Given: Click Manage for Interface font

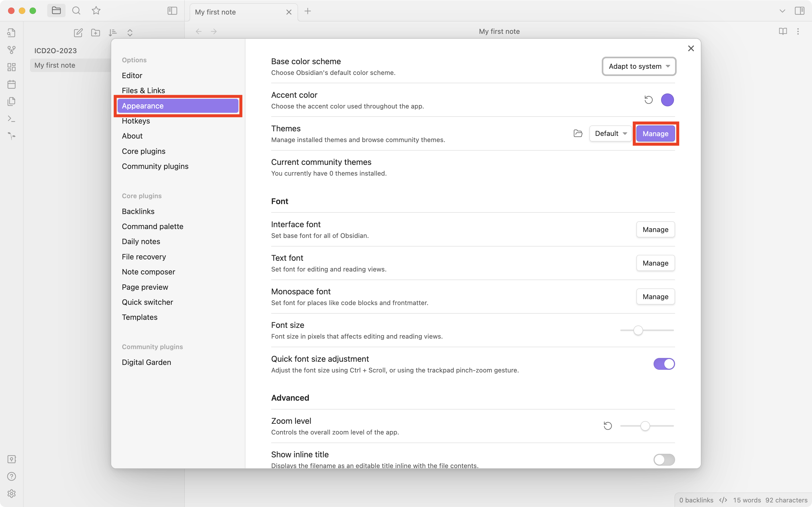Looking at the screenshot, I should (x=655, y=230).
